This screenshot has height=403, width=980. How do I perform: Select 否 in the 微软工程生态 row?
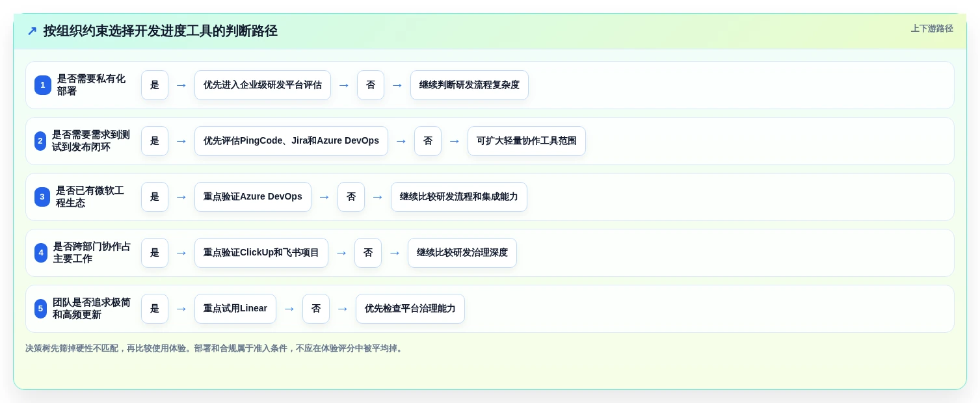tap(351, 197)
